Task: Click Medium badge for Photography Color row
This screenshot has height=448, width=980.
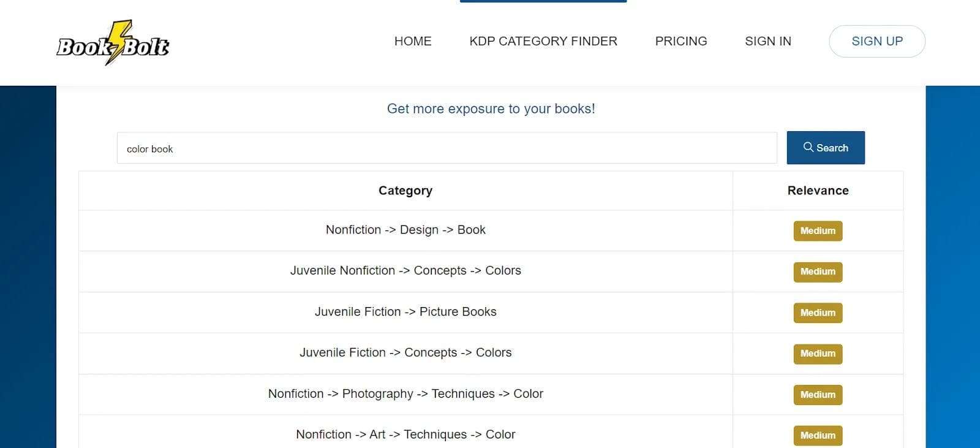Action: (818, 395)
